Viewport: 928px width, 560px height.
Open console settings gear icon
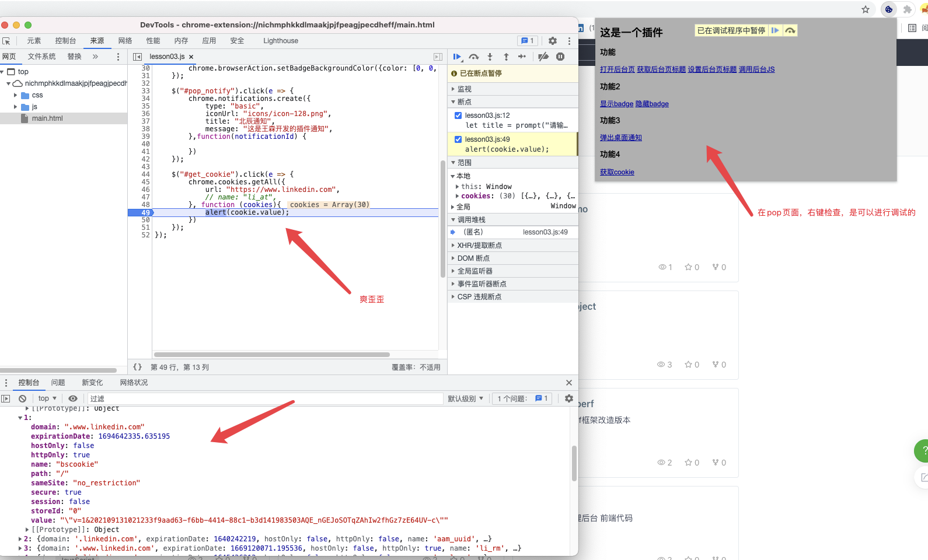pyautogui.click(x=569, y=398)
